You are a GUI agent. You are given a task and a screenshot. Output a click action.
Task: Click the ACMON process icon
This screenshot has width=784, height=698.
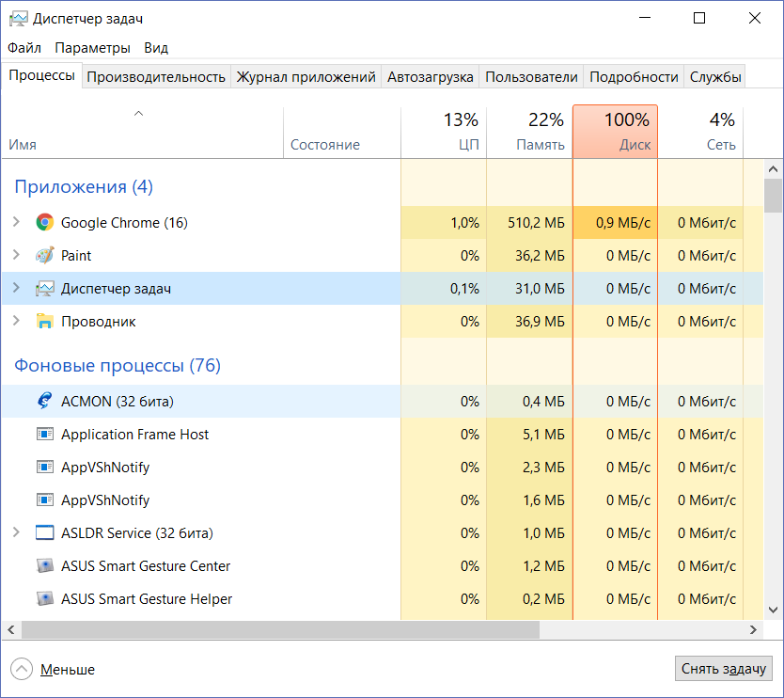point(44,401)
